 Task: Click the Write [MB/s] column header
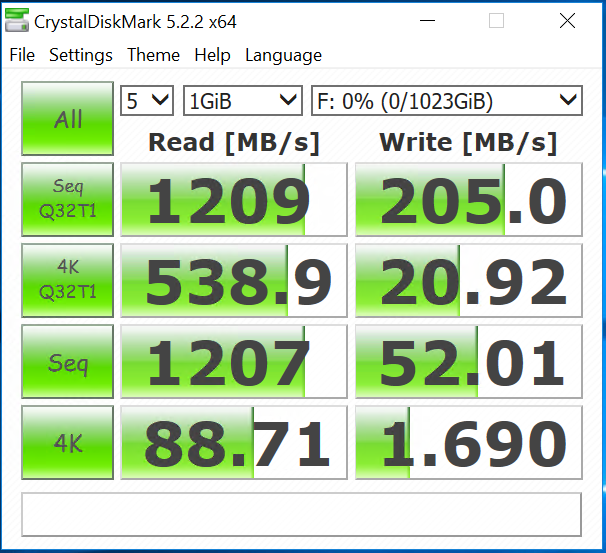click(x=468, y=143)
